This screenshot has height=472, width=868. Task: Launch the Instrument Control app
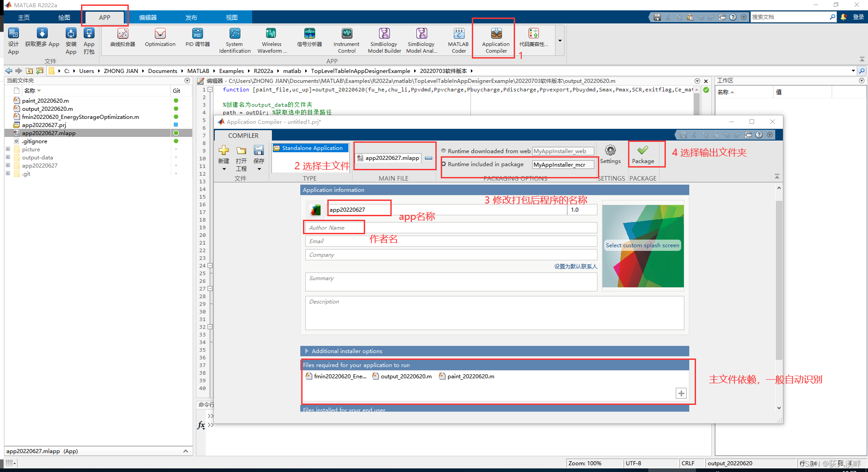(347, 41)
